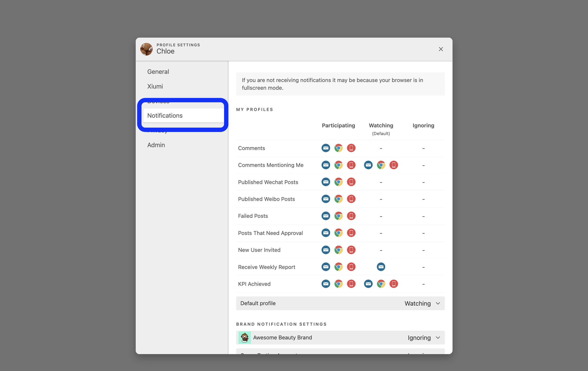Click the New User Invited label

259,250
